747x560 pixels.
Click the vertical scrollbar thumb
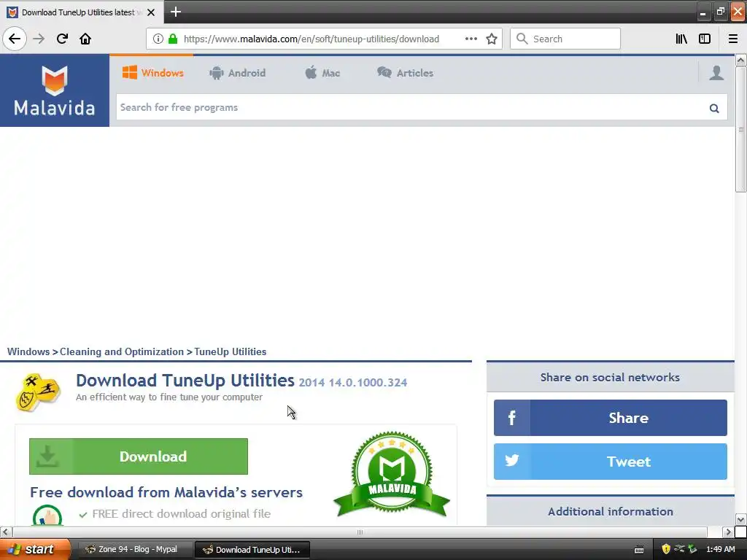click(740, 129)
